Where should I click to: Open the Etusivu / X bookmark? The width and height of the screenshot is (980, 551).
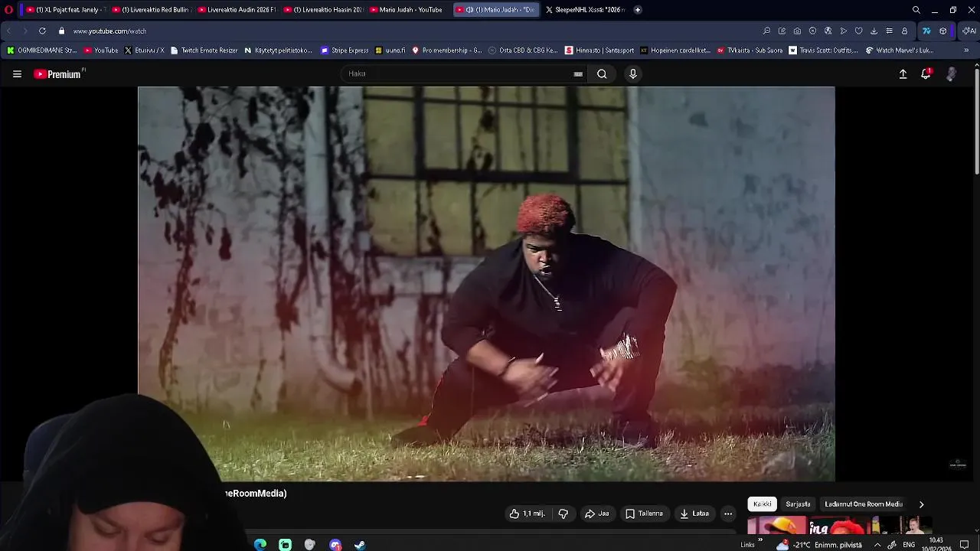pyautogui.click(x=145, y=51)
